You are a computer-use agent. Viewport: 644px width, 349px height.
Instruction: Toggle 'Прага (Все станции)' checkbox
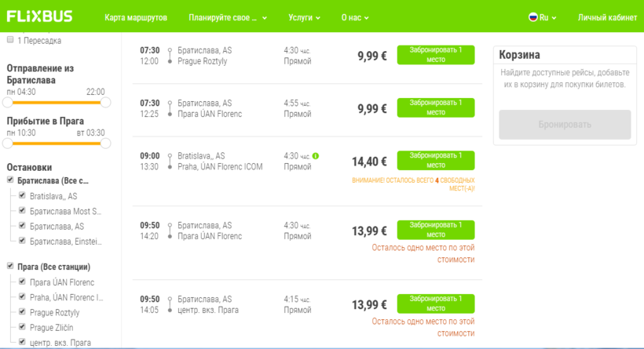[x=10, y=267]
